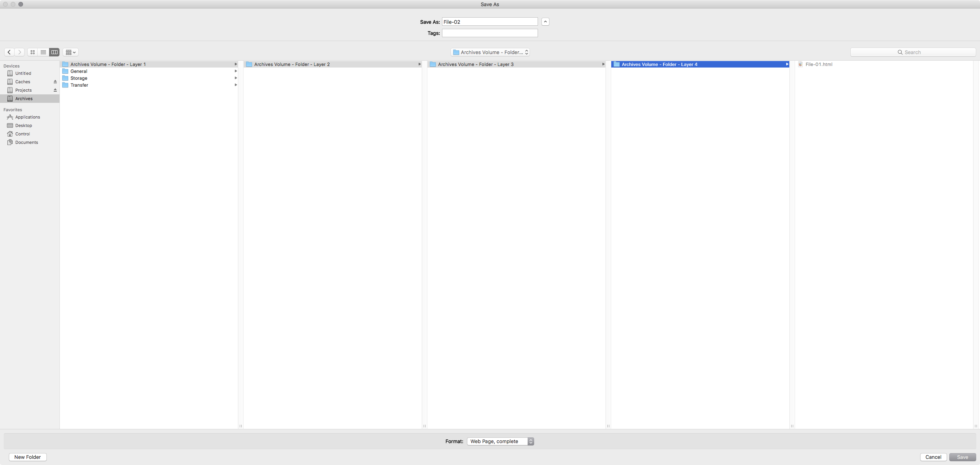Image resolution: width=980 pixels, height=465 pixels.
Task: Select the Archives device in sidebar
Action: coord(30,99)
